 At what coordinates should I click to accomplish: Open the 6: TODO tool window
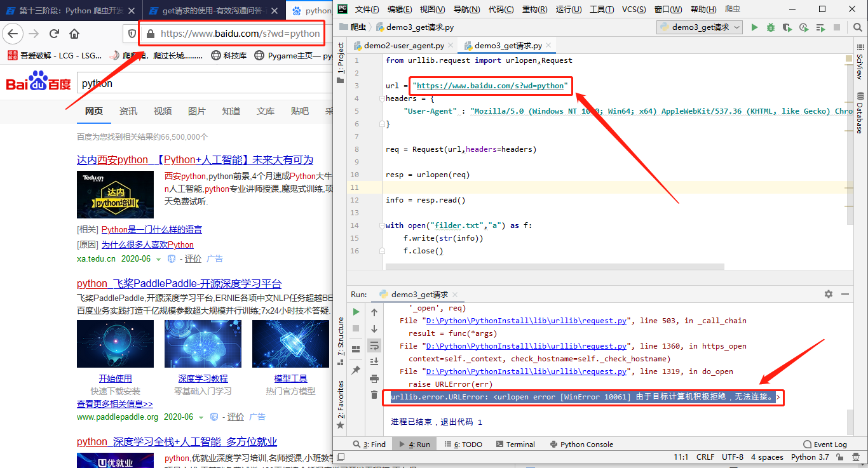[x=463, y=445]
